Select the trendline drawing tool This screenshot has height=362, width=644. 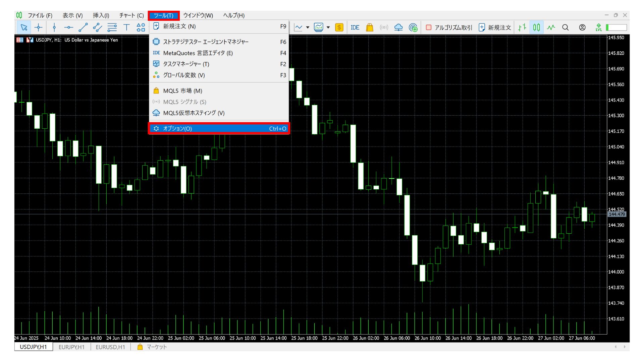[83, 27]
